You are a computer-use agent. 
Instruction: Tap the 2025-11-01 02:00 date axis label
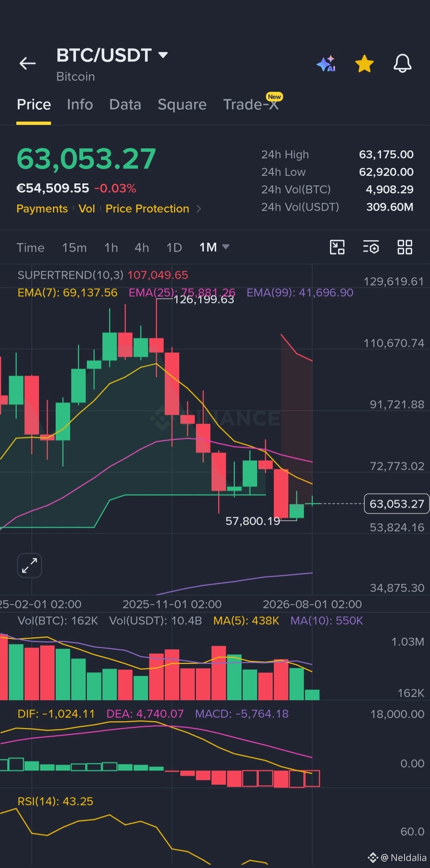point(172,604)
